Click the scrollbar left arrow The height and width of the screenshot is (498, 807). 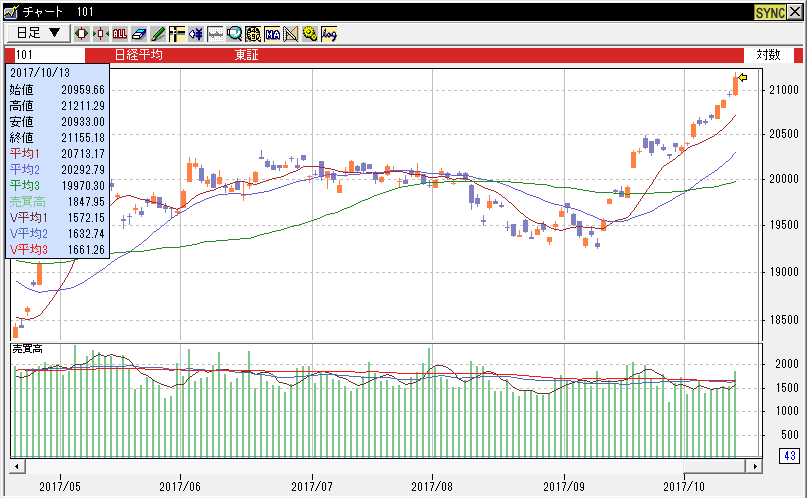click(16, 466)
